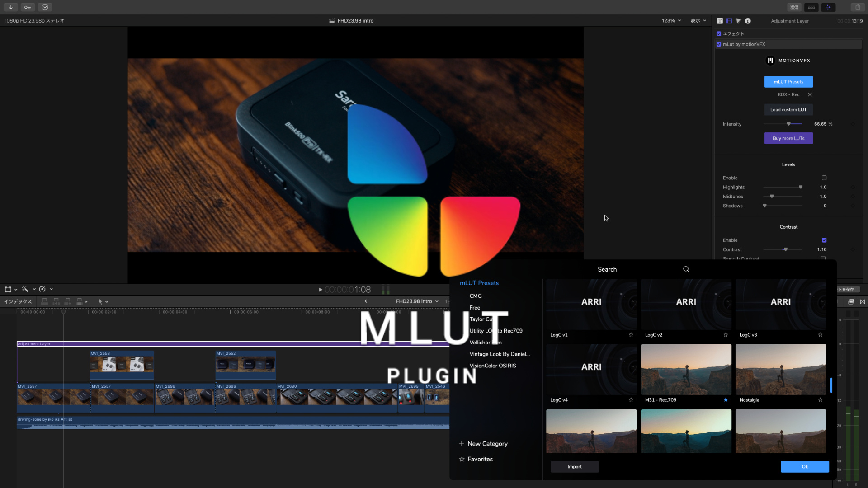This screenshot has height=488, width=868.
Task: Toggle the mLut by motionVFX checkbox
Action: tap(719, 44)
